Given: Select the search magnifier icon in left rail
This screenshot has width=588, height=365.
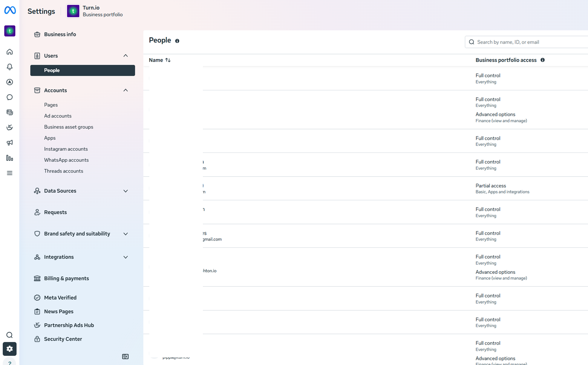Looking at the screenshot, I should click(10, 335).
